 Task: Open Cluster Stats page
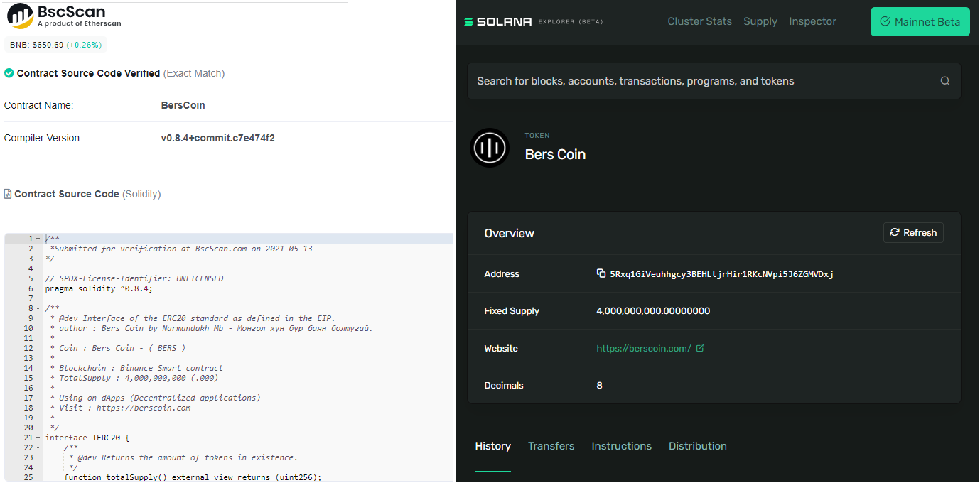click(699, 21)
